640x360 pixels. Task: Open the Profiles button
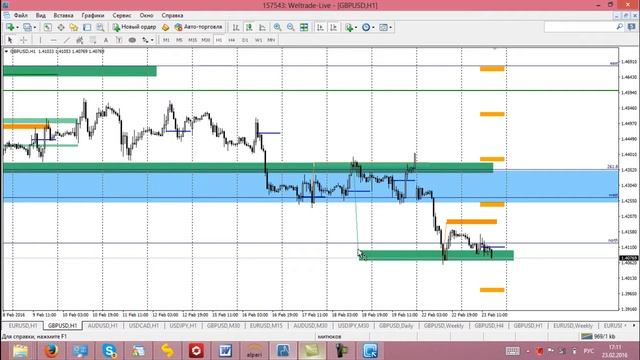pyautogui.click(x=27, y=27)
